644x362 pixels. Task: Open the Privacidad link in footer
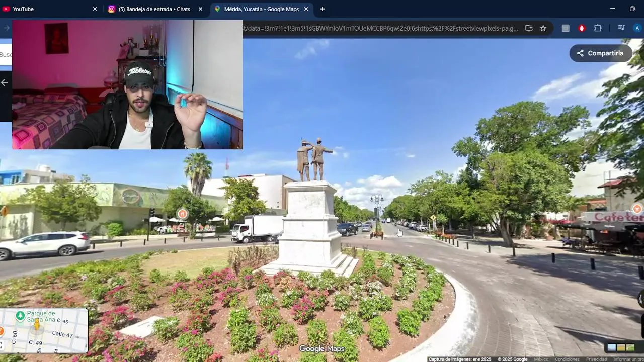pyautogui.click(x=596, y=359)
